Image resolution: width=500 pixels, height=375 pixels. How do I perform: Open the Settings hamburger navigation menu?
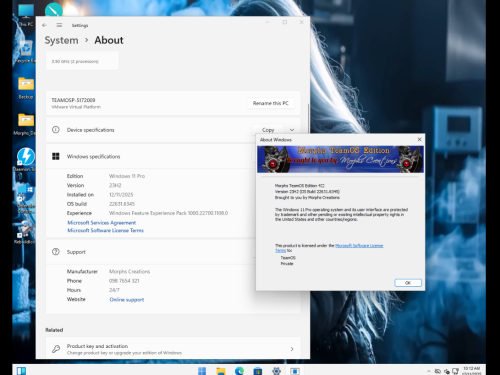click(59, 25)
